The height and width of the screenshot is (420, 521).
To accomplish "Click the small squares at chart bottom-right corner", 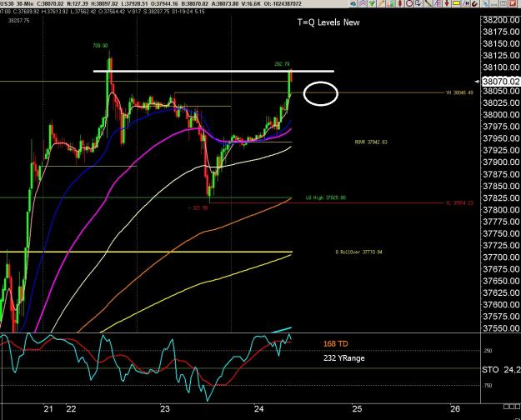I will click(512, 407).
